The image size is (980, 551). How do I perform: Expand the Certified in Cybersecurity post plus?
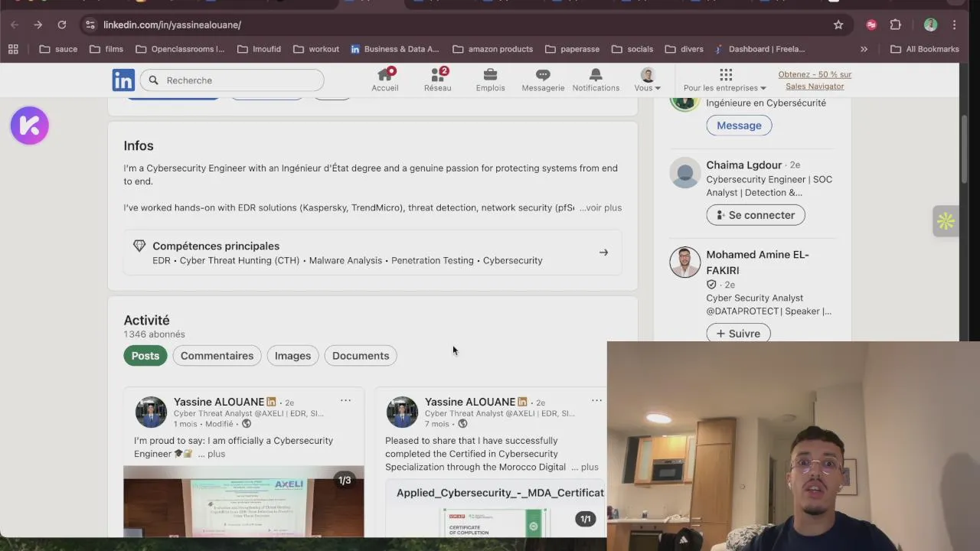(x=585, y=467)
